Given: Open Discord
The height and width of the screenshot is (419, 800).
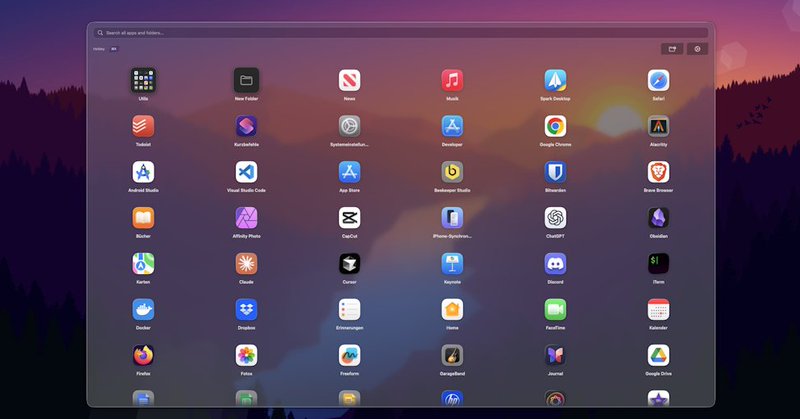Looking at the screenshot, I should point(556,264).
